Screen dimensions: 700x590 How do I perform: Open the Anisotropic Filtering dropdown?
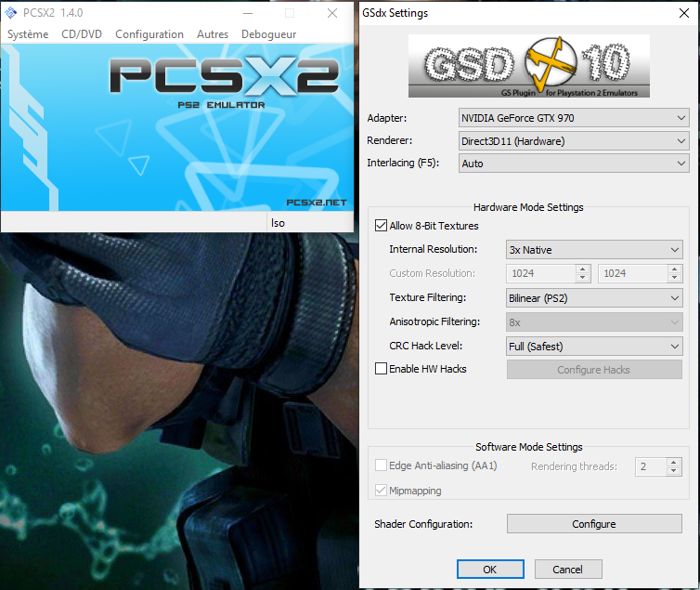click(594, 322)
